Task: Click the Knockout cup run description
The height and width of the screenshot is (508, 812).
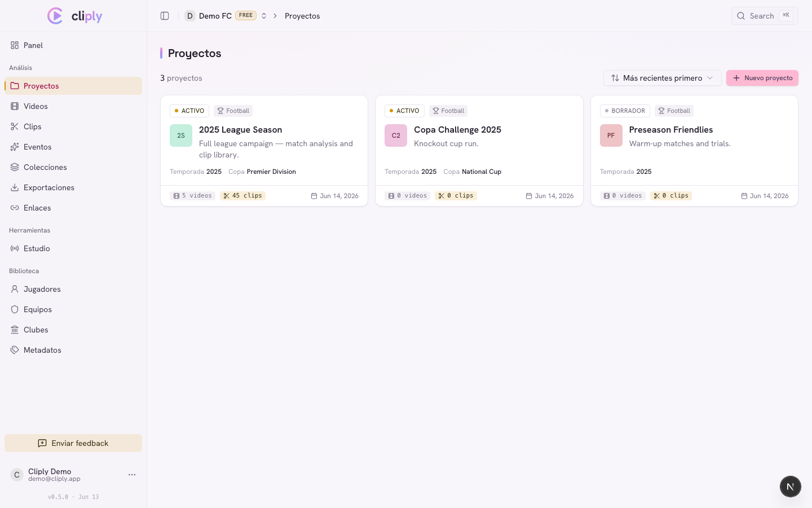Action: click(x=446, y=143)
